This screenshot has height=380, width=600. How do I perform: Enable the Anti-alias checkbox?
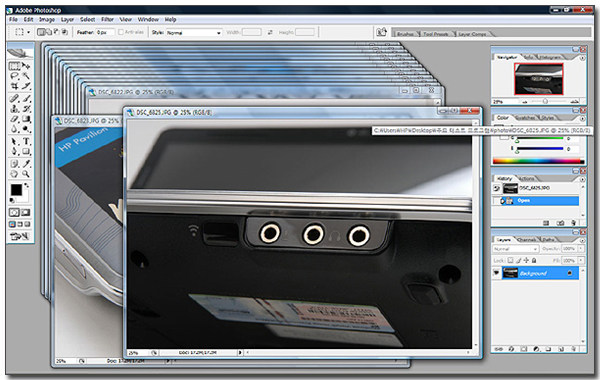point(121,33)
